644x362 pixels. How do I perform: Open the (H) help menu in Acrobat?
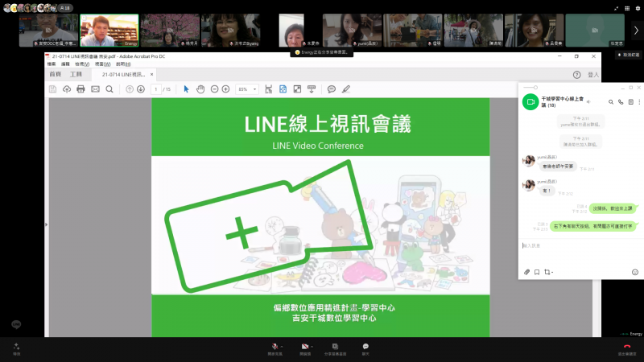pos(123,64)
